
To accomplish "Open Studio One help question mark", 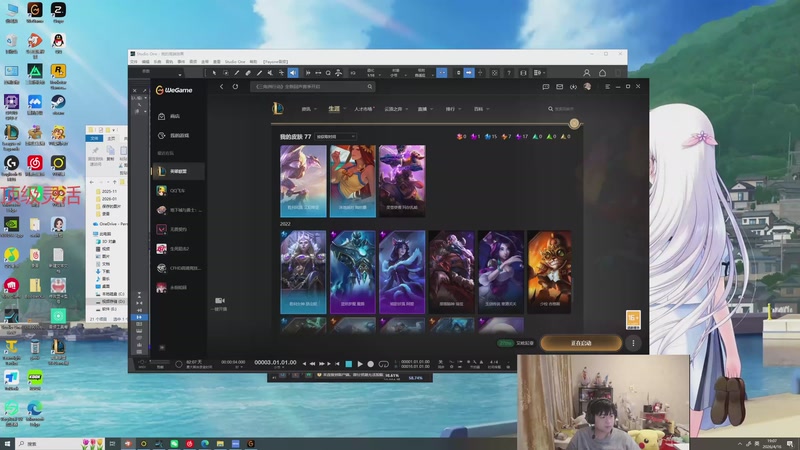I will [x=509, y=73].
